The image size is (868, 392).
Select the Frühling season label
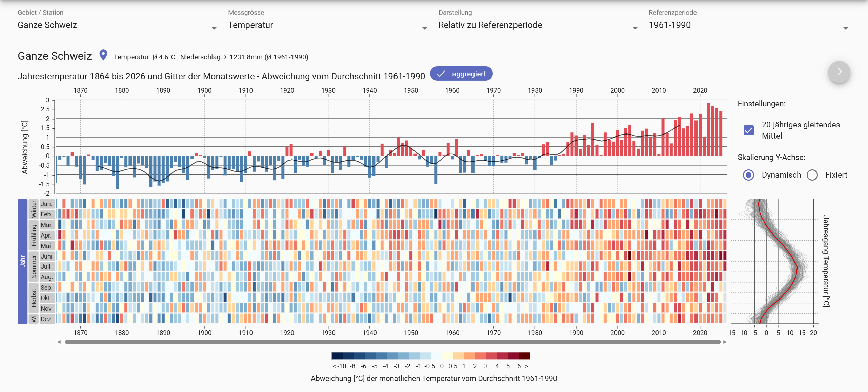pos(34,235)
